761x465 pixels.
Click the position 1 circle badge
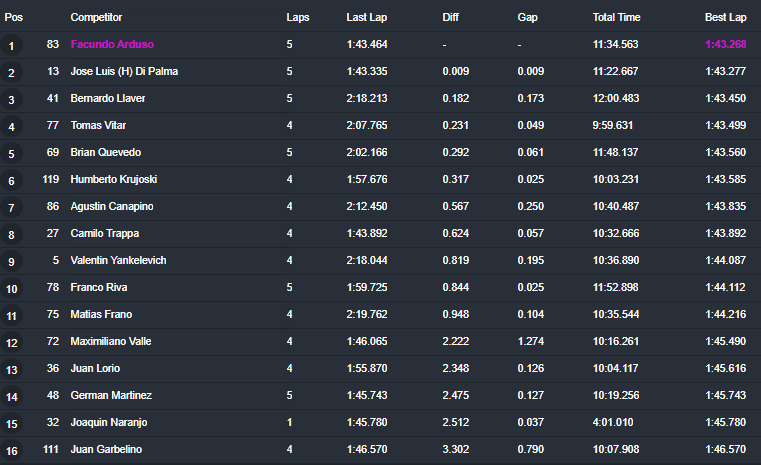point(11,46)
